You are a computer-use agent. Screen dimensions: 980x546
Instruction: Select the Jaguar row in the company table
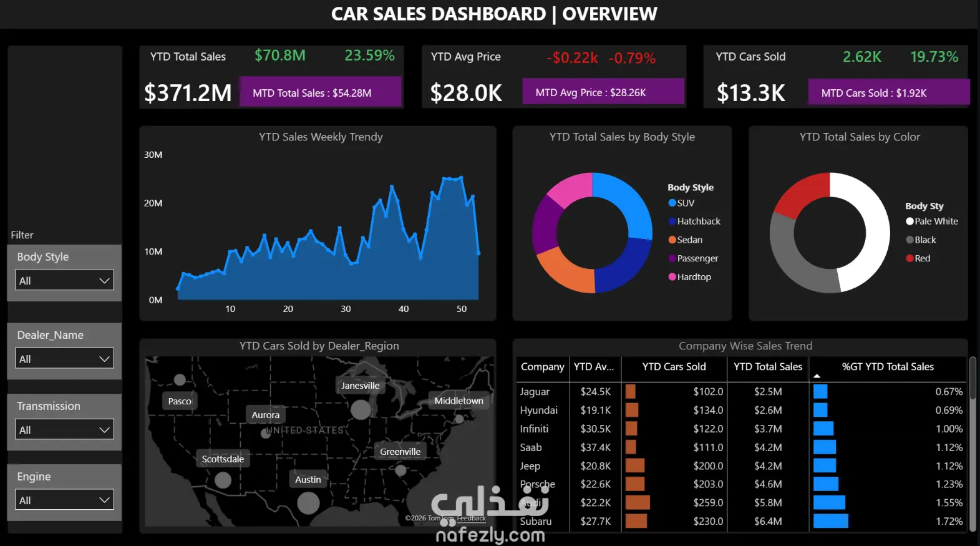coord(742,392)
